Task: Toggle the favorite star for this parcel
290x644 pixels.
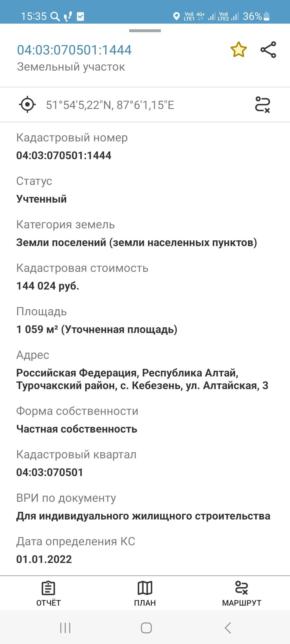Action: 238,50
